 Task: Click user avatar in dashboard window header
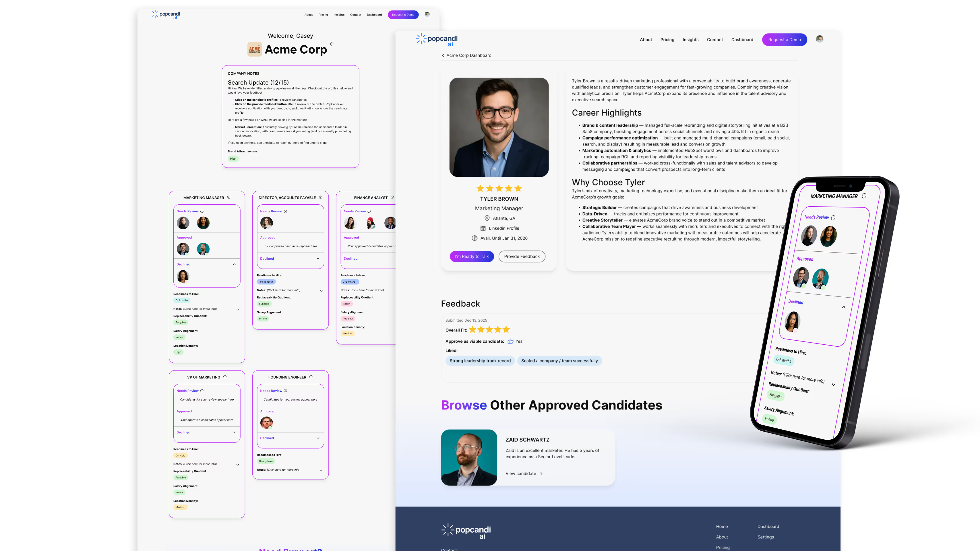click(x=427, y=14)
